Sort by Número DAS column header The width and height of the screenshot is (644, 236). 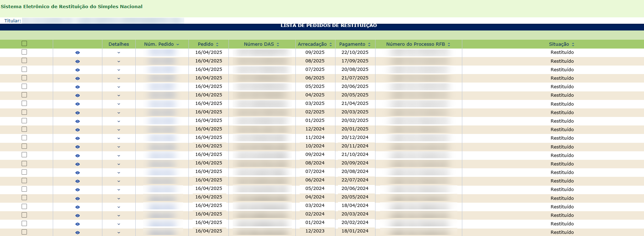tap(262, 44)
